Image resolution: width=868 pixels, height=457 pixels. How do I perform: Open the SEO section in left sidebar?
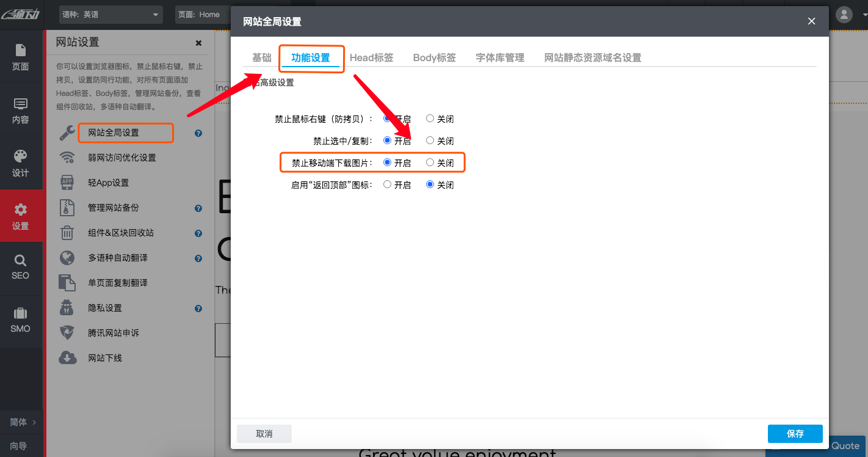[x=21, y=268]
